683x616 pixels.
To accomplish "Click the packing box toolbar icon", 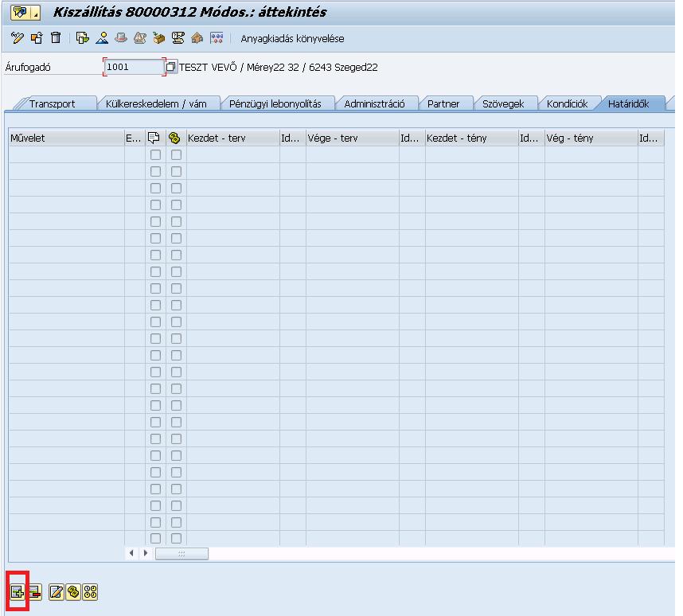I will [x=159, y=38].
